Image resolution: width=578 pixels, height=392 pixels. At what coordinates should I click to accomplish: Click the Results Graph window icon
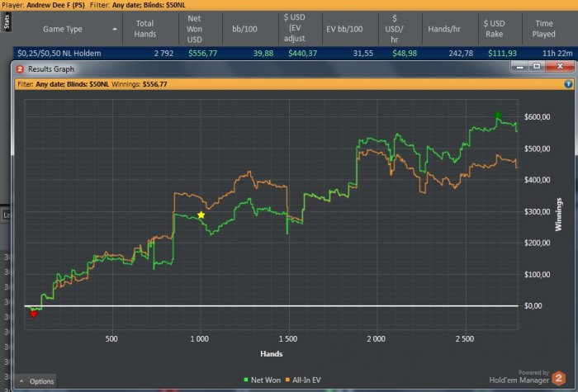click(x=20, y=69)
